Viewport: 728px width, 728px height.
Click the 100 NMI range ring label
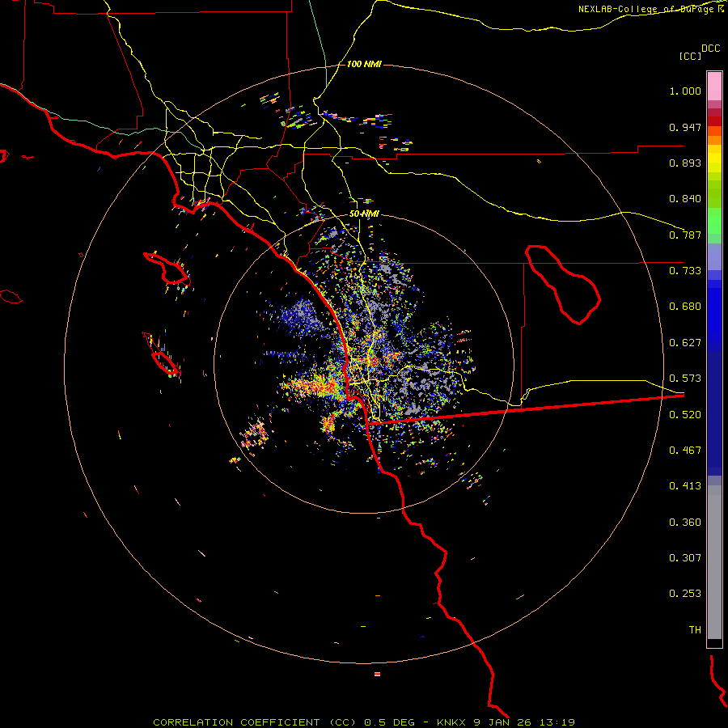click(x=364, y=64)
